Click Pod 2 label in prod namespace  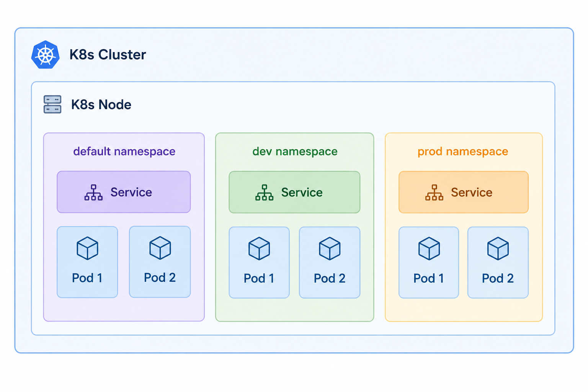pyautogui.click(x=498, y=278)
